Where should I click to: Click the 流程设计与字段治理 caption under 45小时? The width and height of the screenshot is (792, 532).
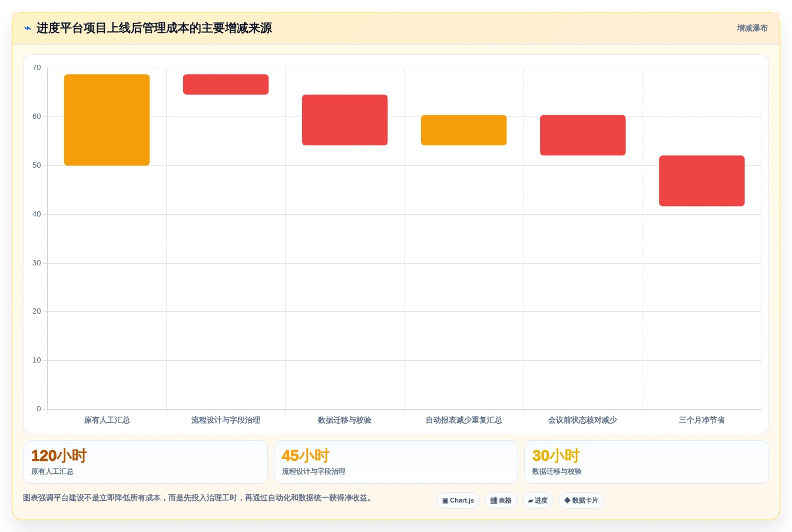click(x=314, y=471)
